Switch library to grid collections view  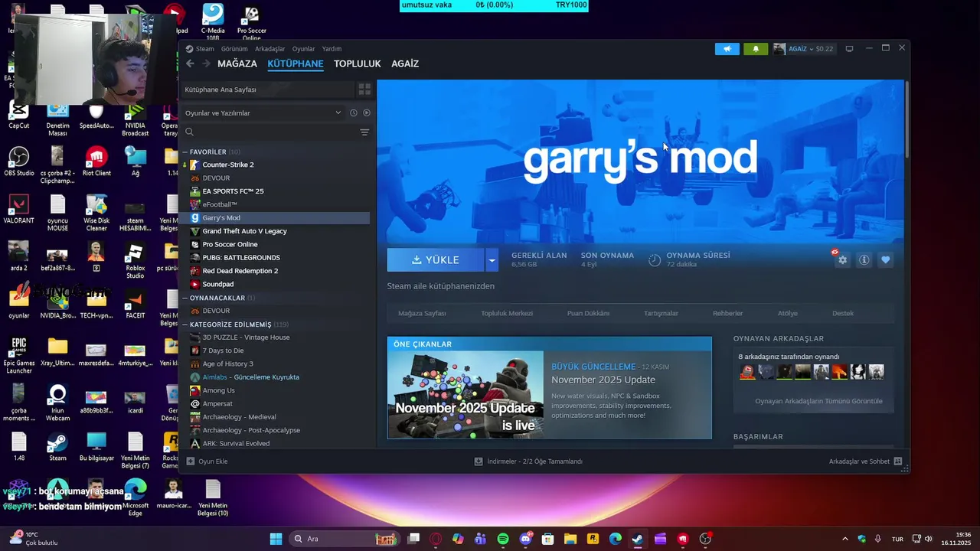pyautogui.click(x=364, y=90)
